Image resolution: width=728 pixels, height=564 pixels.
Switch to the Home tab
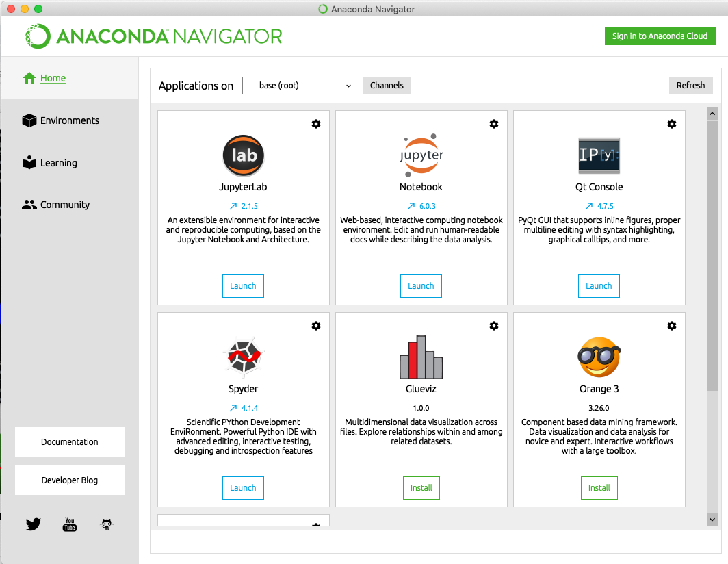coord(70,78)
